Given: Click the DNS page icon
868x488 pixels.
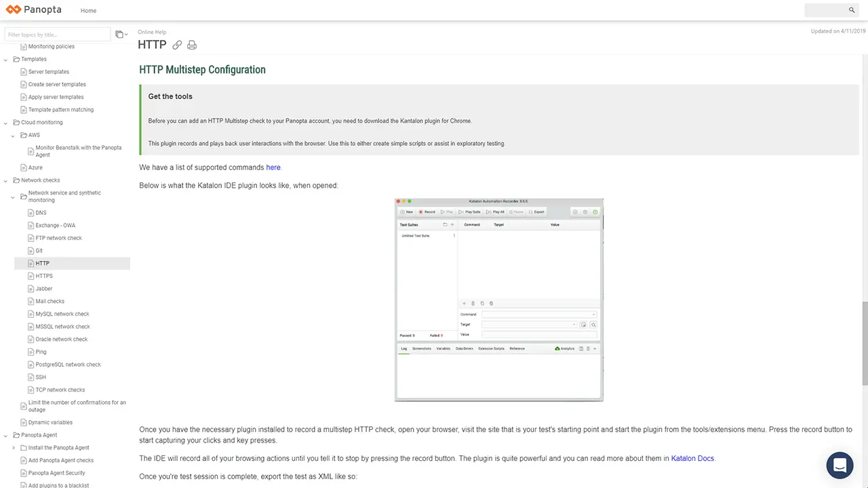Looking at the screenshot, I should click(x=31, y=213).
